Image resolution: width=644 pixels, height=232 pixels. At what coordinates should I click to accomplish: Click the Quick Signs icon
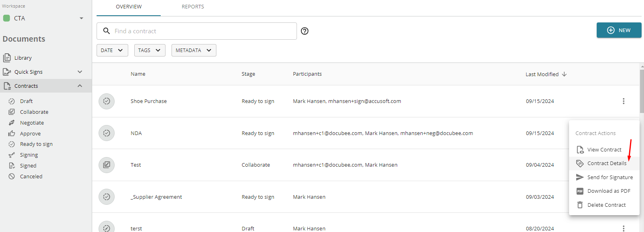click(x=7, y=72)
